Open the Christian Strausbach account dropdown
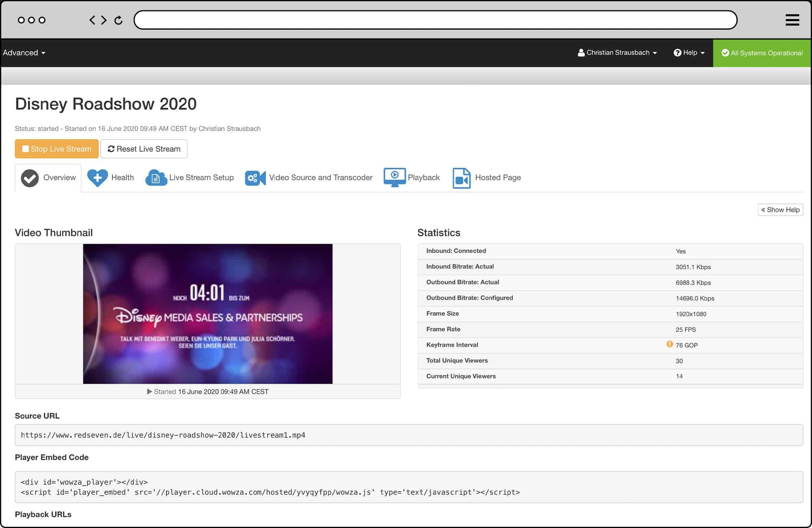 pos(617,52)
